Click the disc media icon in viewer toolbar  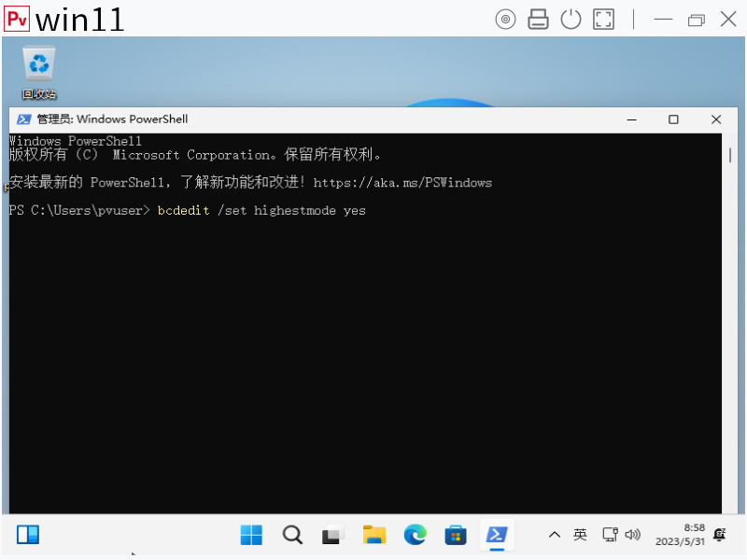[505, 20]
